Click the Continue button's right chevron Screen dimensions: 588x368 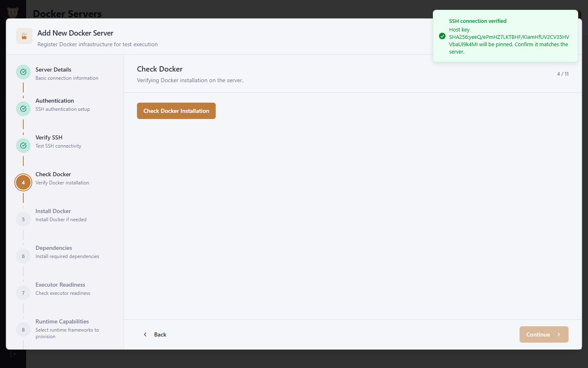[x=559, y=334]
